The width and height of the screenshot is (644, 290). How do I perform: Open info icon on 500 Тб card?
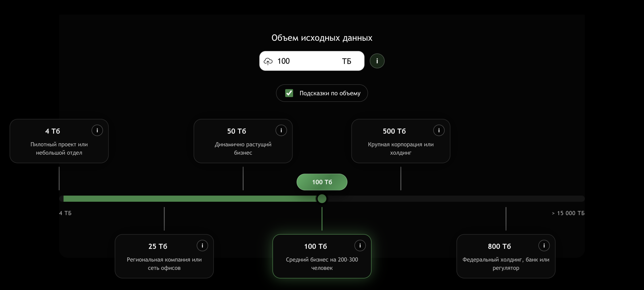(x=439, y=130)
